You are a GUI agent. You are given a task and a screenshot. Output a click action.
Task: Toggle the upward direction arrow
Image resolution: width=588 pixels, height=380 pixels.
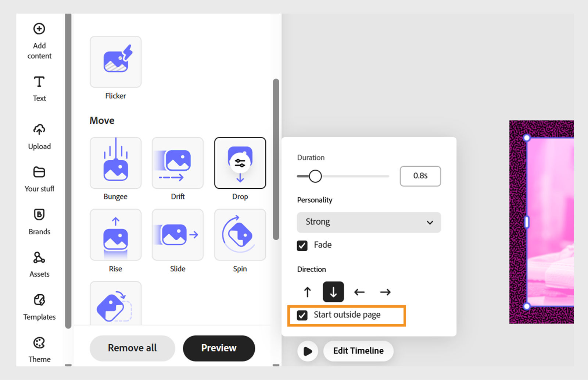click(x=307, y=292)
